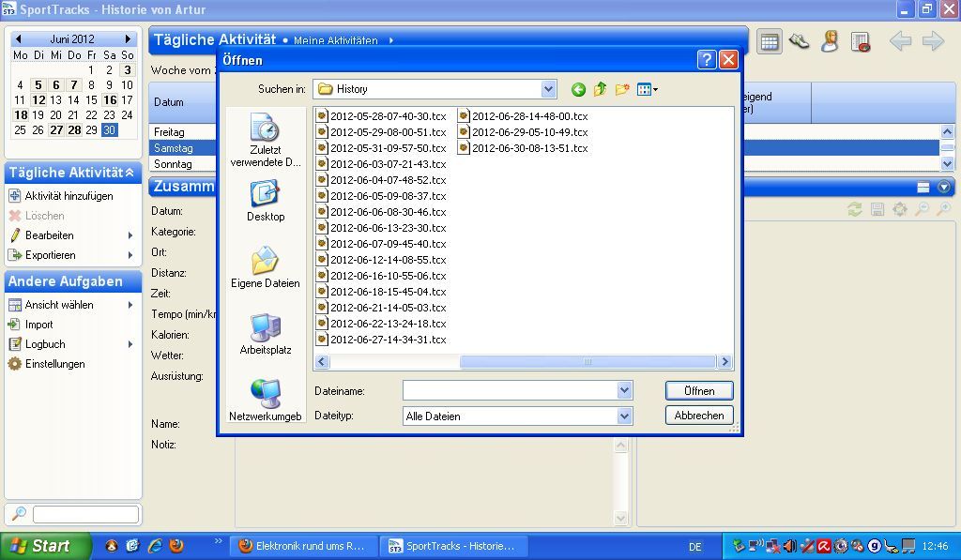Click the save icon in the detail pane
The height and width of the screenshot is (560, 961).
(x=877, y=209)
